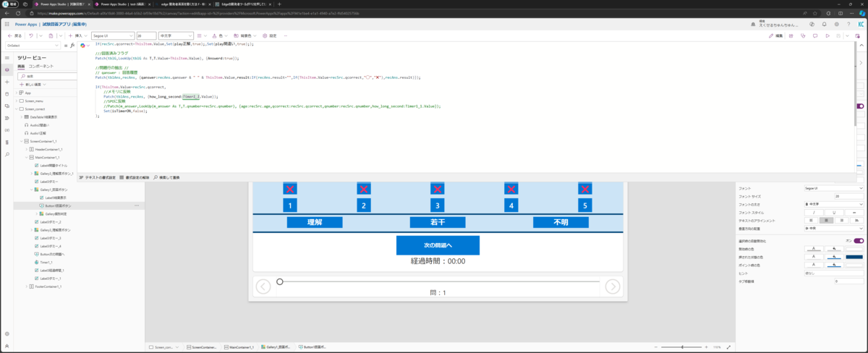868x353 pixels.
Task: Select Audio2間違い item in tree
Action: tap(39, 124)
